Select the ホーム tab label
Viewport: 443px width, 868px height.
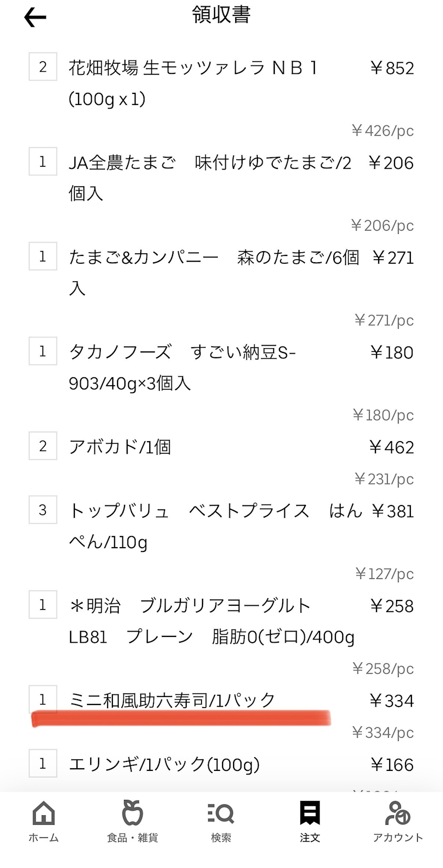(43, 838)
